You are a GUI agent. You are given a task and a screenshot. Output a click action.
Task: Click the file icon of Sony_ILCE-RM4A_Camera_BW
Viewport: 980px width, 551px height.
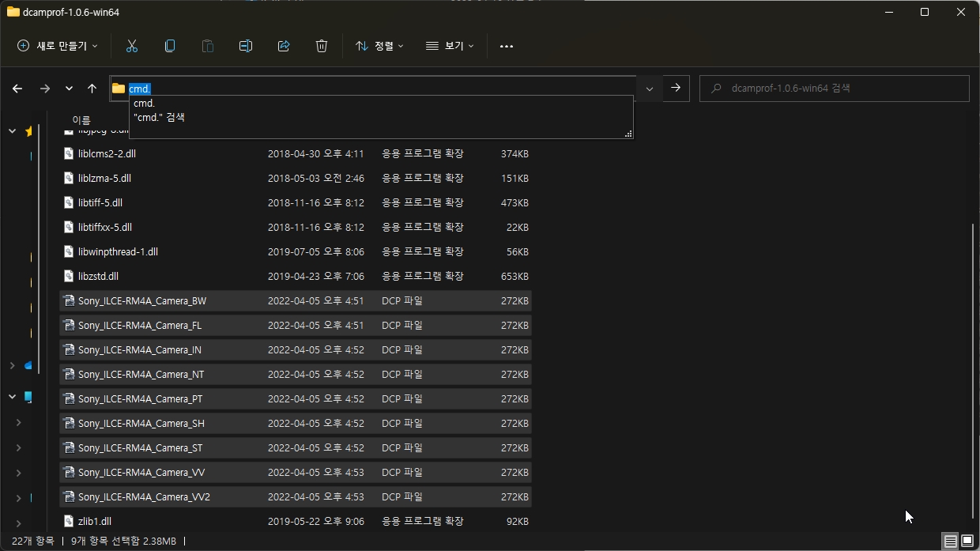[69, 301]
